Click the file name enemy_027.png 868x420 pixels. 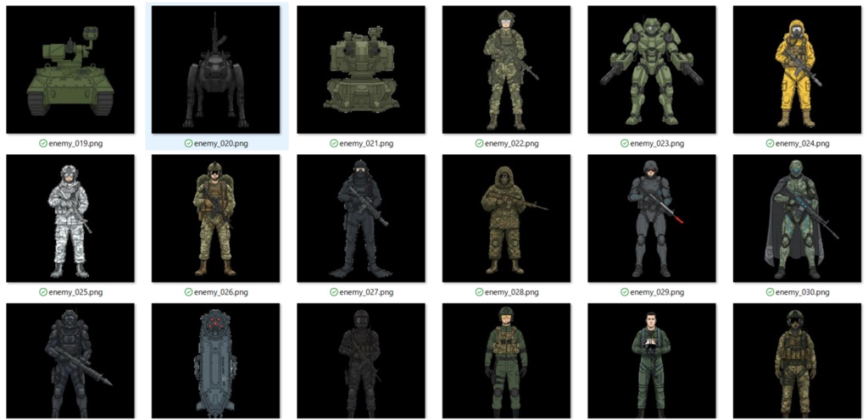click(366, 292)
